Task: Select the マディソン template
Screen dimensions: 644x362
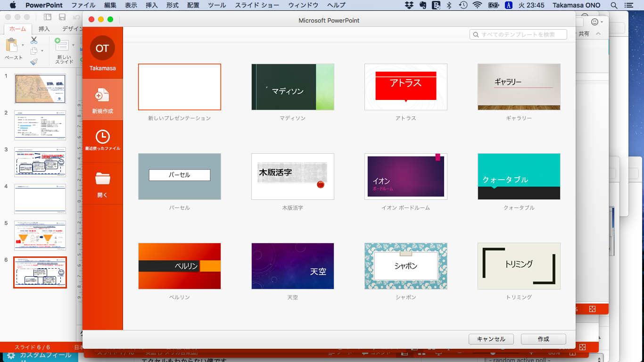Action: 293,87
